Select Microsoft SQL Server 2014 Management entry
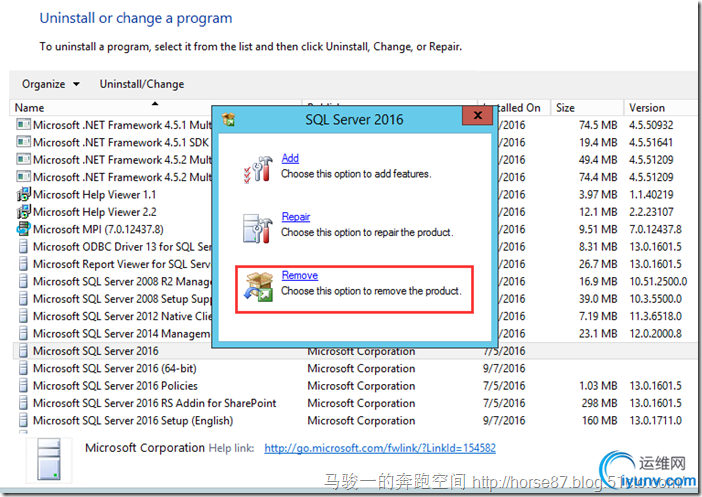The image size is (702, 497). [122, 334]
